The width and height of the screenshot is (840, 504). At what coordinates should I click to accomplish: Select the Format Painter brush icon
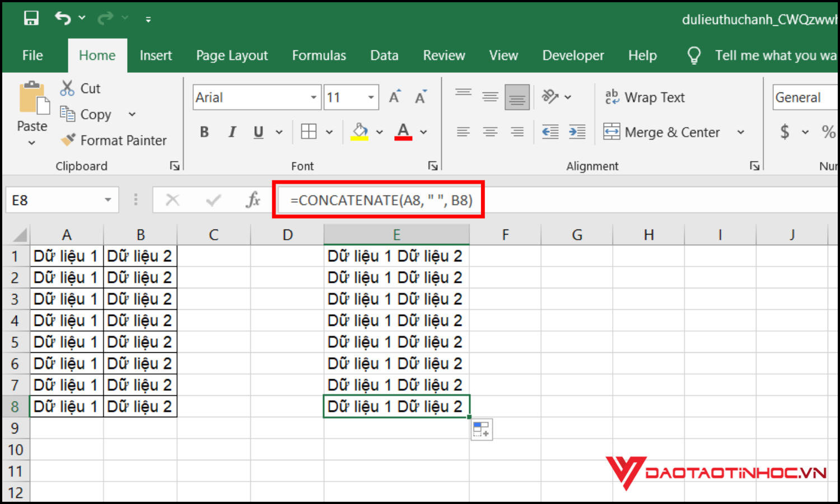68,140
